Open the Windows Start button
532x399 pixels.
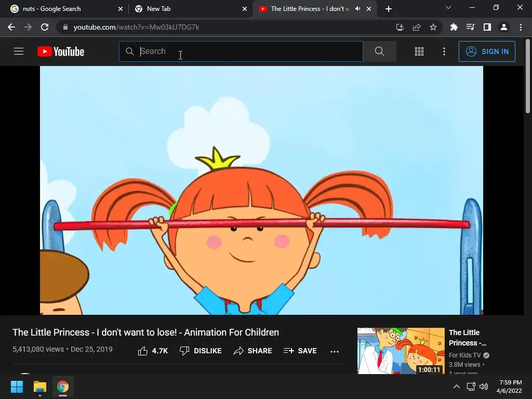(17, 387)
